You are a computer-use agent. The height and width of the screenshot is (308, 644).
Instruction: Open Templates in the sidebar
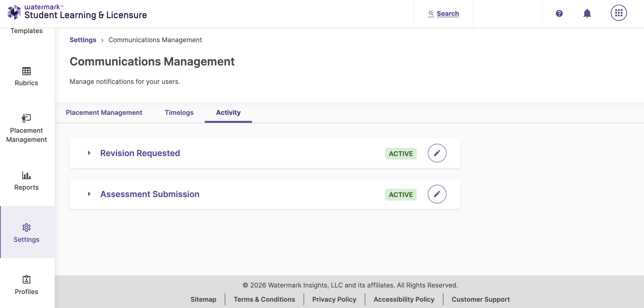pyautogui.click(x=27, y=31)
